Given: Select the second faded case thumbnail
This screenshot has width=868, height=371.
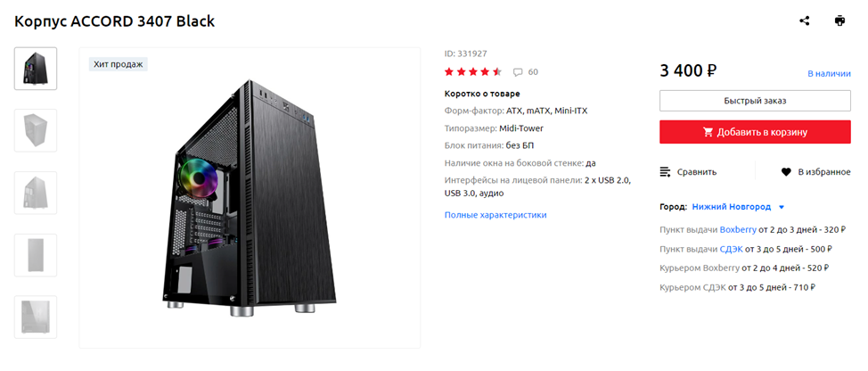Looking at the screenshot, I should point(36,131).
